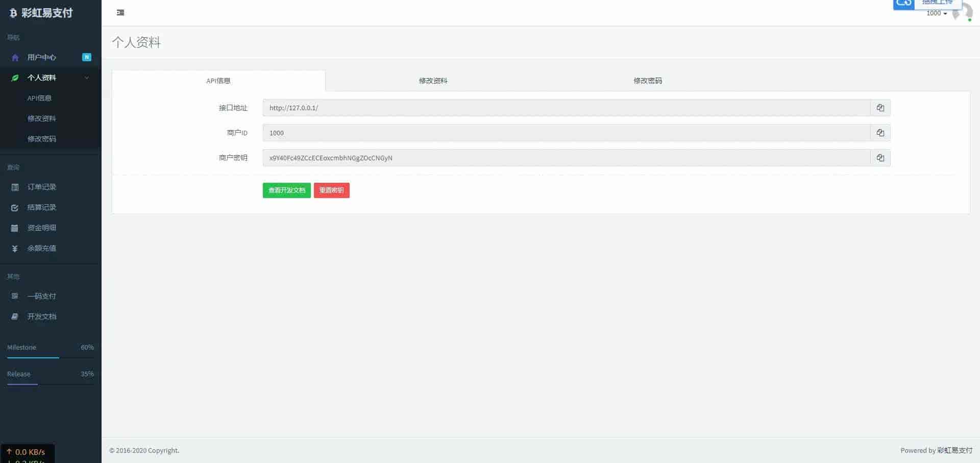Open the 1000 user dropdown menu
980x463 pixels.
937,13
